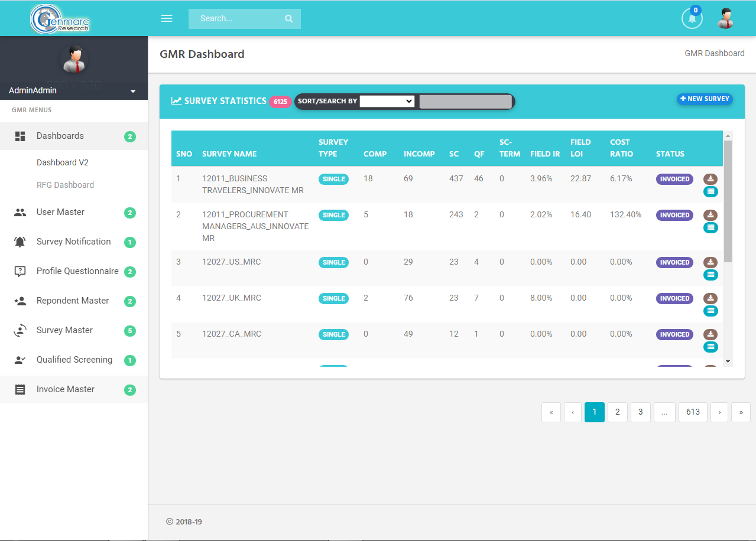Viewport: 756px width, 541px height.
Task: Download icon for 12027_UK_MRC row
Action: [x=710, y=298]
